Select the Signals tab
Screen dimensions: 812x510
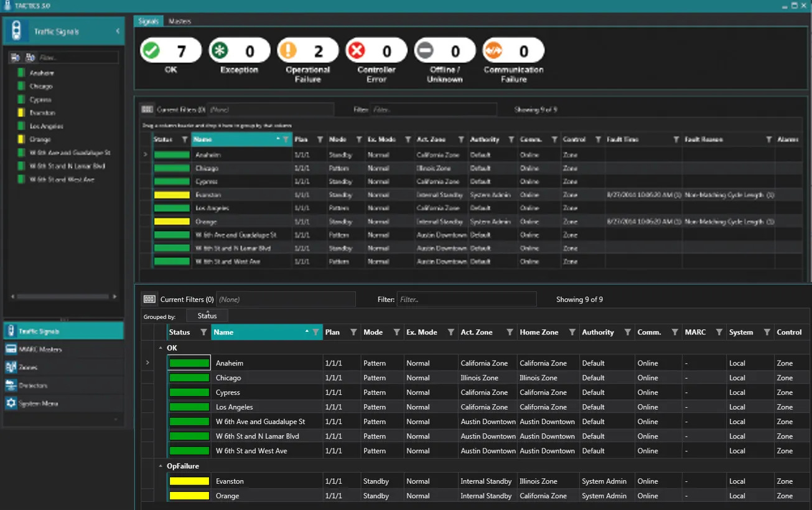149,21
